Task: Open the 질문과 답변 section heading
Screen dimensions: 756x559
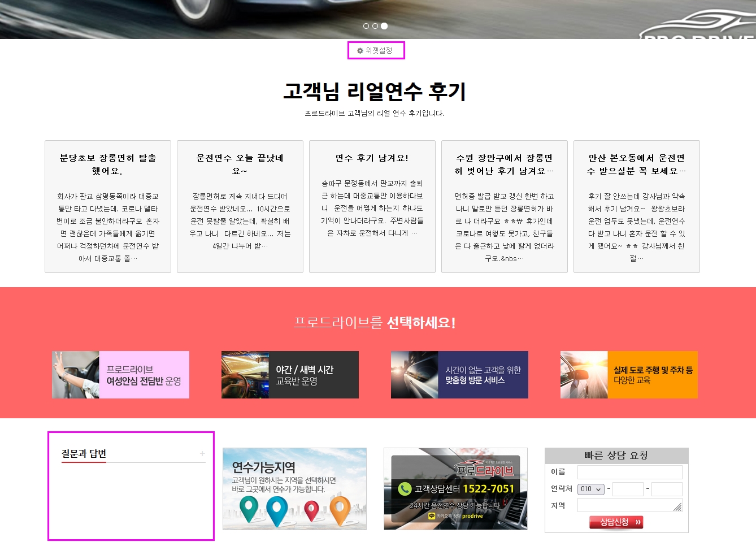Action: [84, 454]
